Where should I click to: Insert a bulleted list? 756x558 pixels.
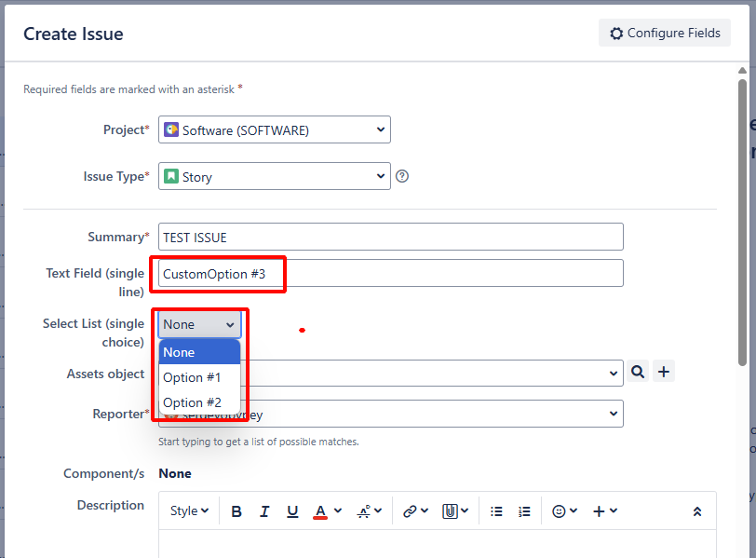coord(496,511)
